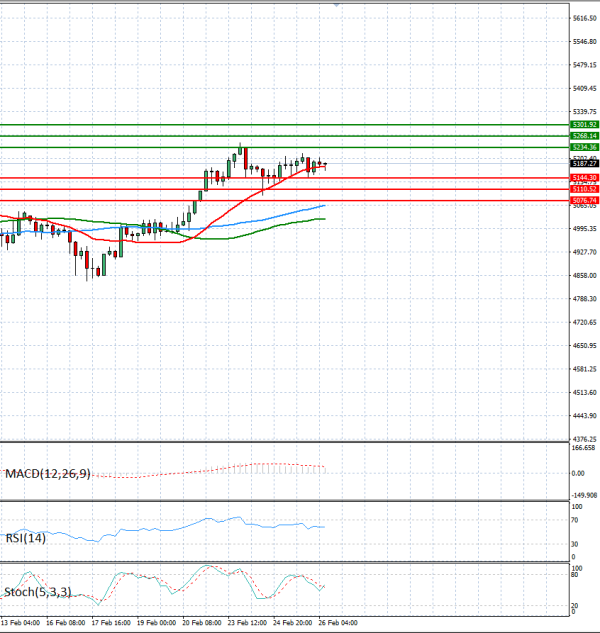
Task: Click the Stoch(5,3,3) indicator label
Action: click(x=37, y=593)
